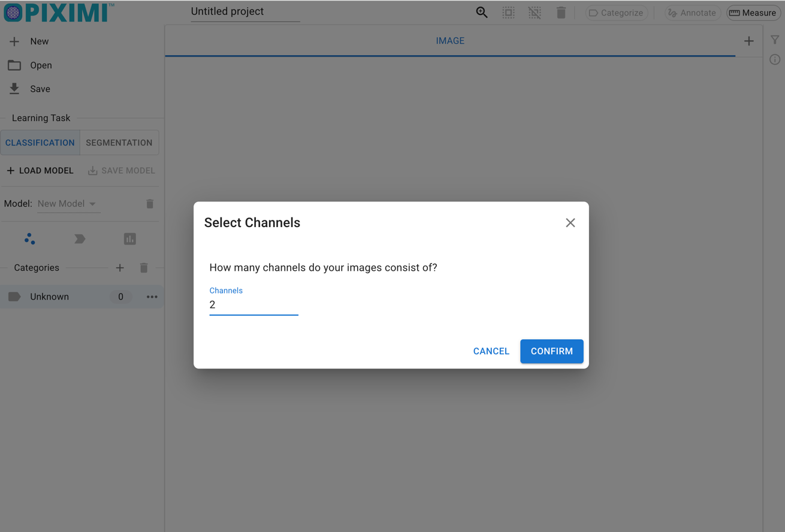Click the Untitled project name field

click(245, 11)
